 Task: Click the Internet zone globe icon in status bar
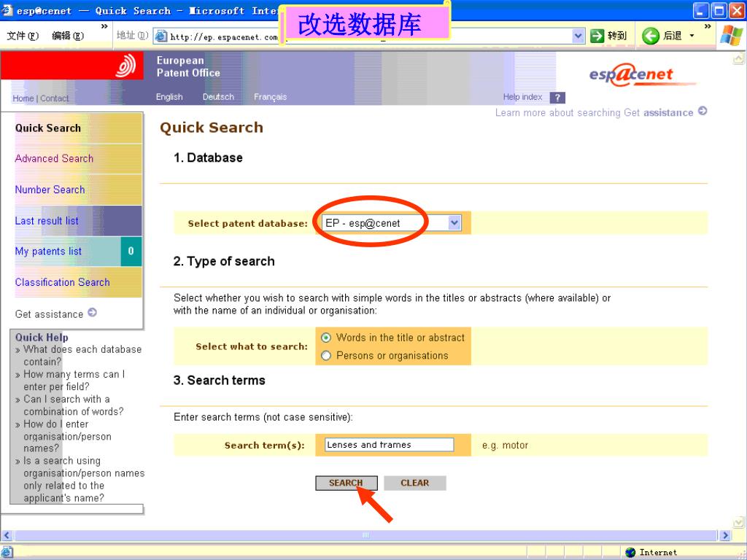(630, 553)
